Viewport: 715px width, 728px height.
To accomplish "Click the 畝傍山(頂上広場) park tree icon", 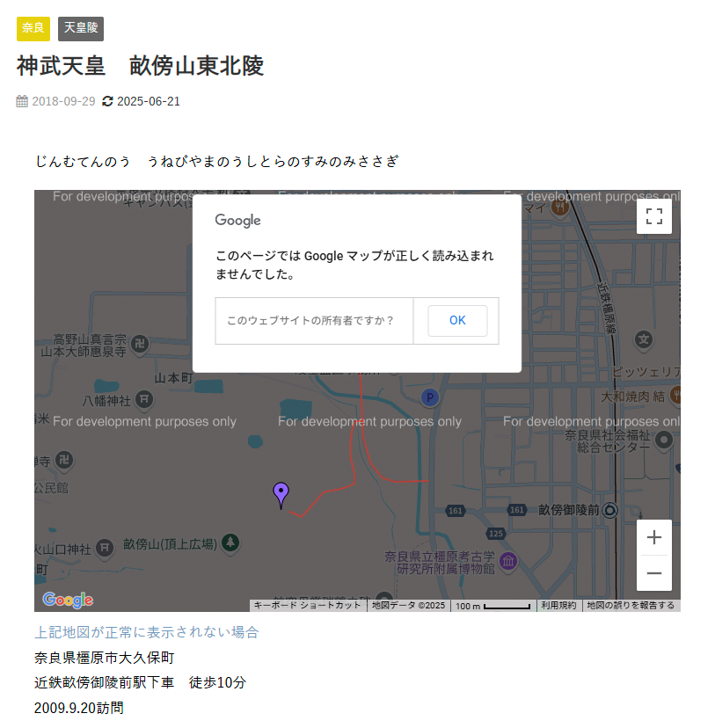I will [230, 542].
